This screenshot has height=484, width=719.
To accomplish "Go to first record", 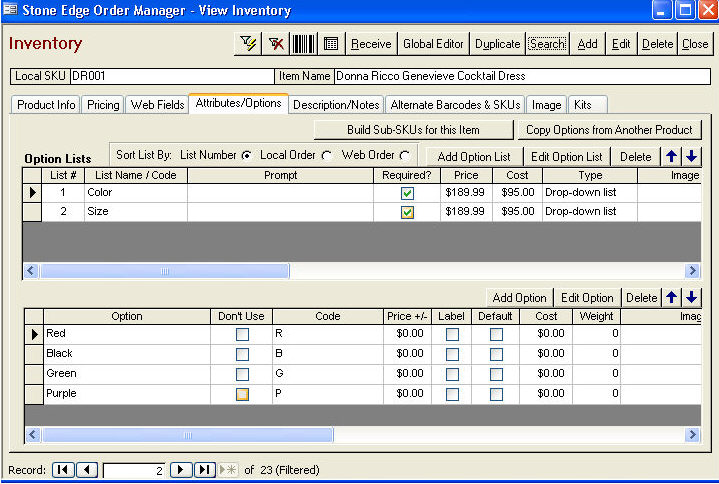I will click(x=63, y=470).
